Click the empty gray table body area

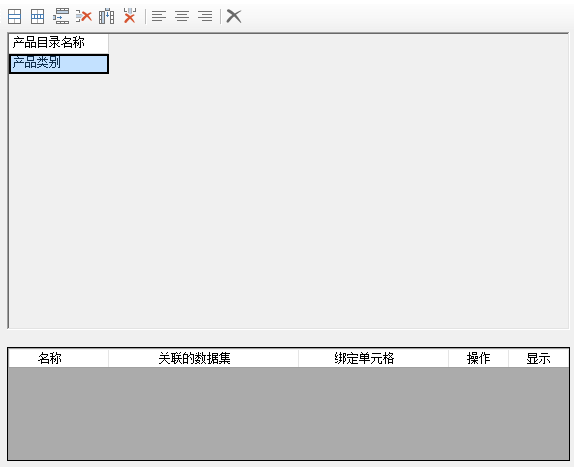pyautogui.click(x=288, y=414)
